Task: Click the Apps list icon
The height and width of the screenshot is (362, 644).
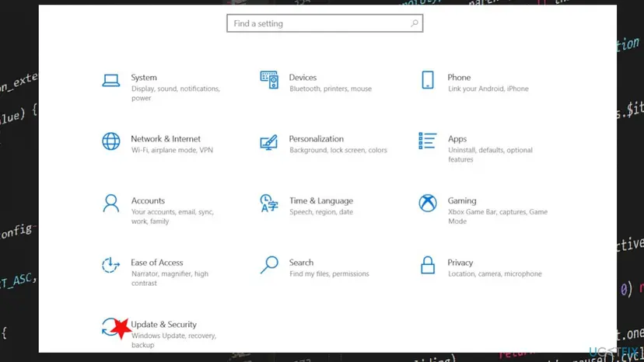Action: tap(428, 141)
